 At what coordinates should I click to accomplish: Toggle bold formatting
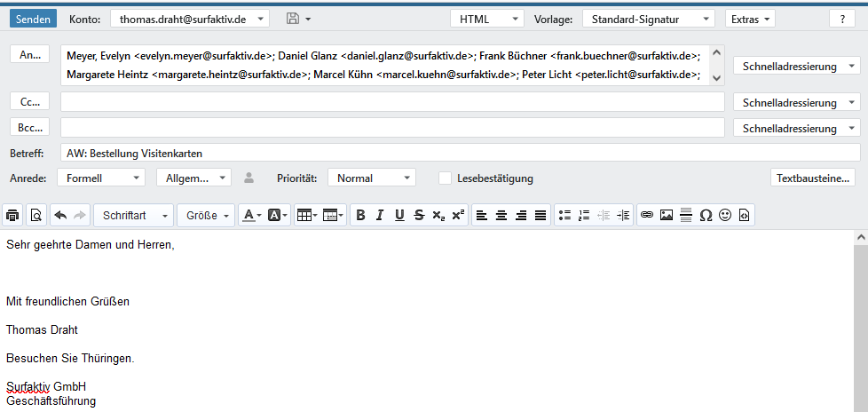tap(360, 215)
